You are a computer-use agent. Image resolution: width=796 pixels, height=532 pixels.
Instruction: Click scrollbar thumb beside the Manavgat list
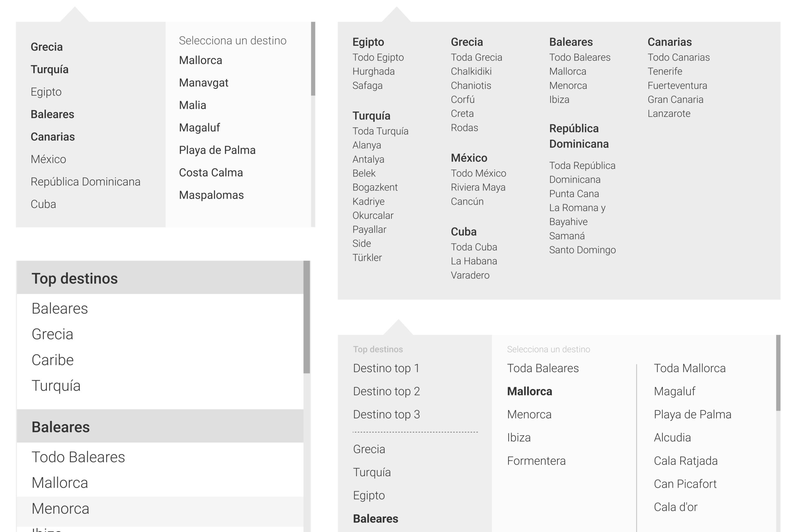pos(313,58)
